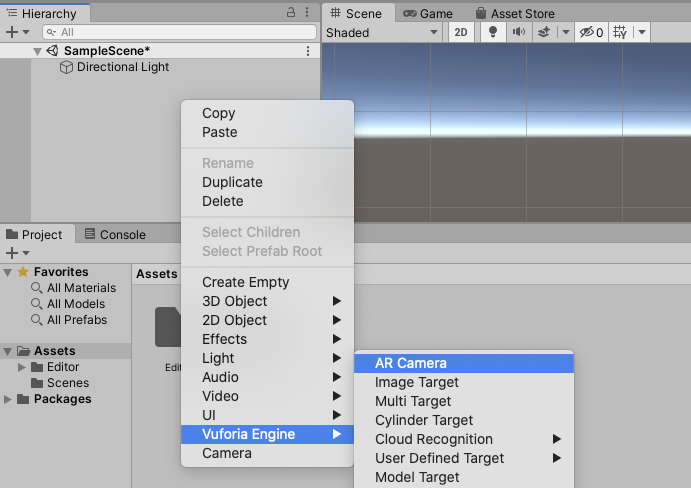Click the Assets breadcrumb label
This screenshot has width=691, height=488.
156,274
